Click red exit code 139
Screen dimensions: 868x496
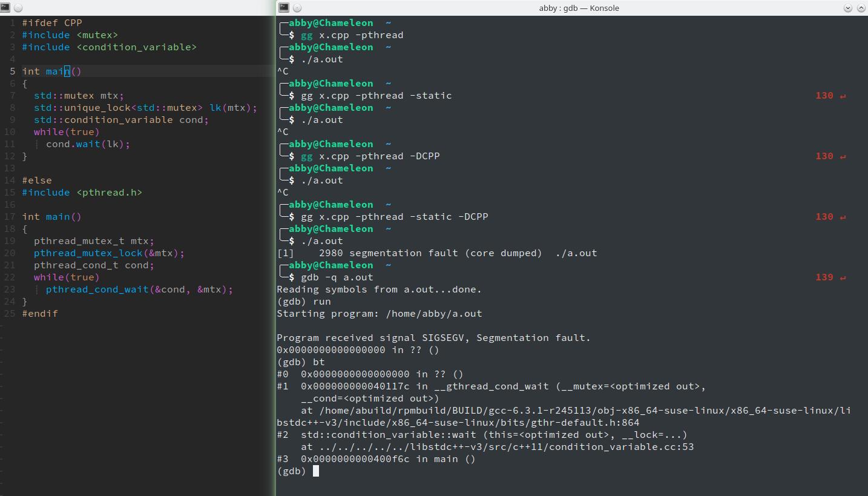(x=824, y=277)
